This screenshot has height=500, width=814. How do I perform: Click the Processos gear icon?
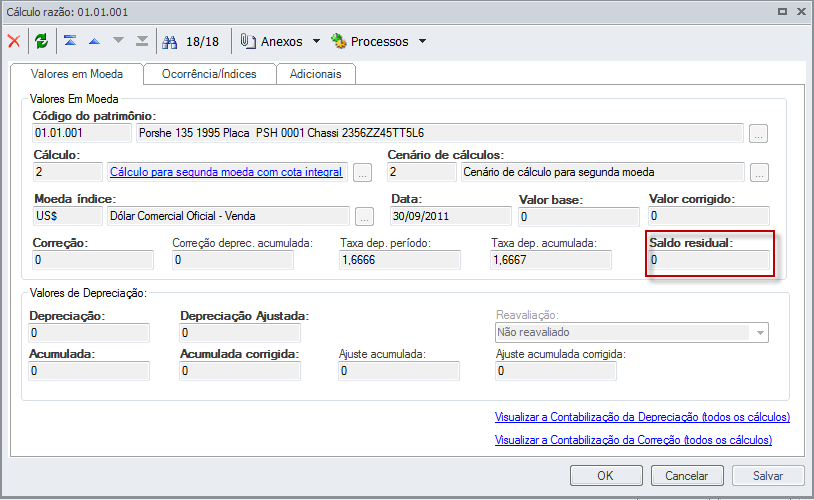click(x=338, y=41)
